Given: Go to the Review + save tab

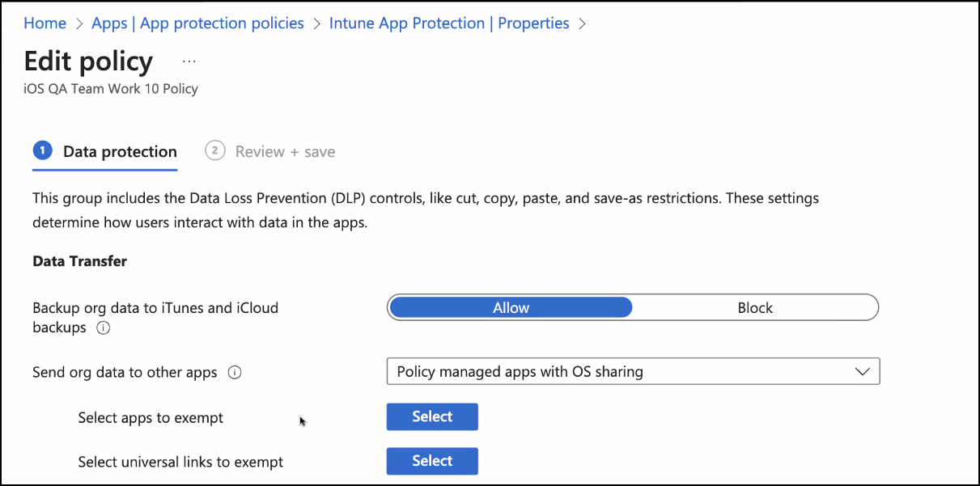Looking at the screenshot, I should [x=285, y=152].
